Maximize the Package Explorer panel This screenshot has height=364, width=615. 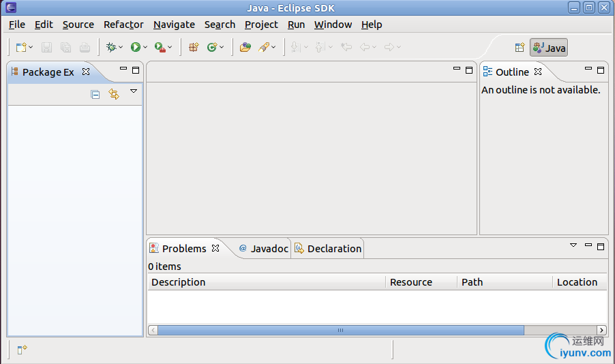(136, 70)
